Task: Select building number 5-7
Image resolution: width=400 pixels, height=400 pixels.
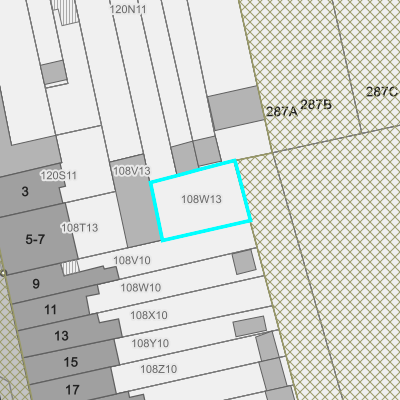Action: [35, 239]
